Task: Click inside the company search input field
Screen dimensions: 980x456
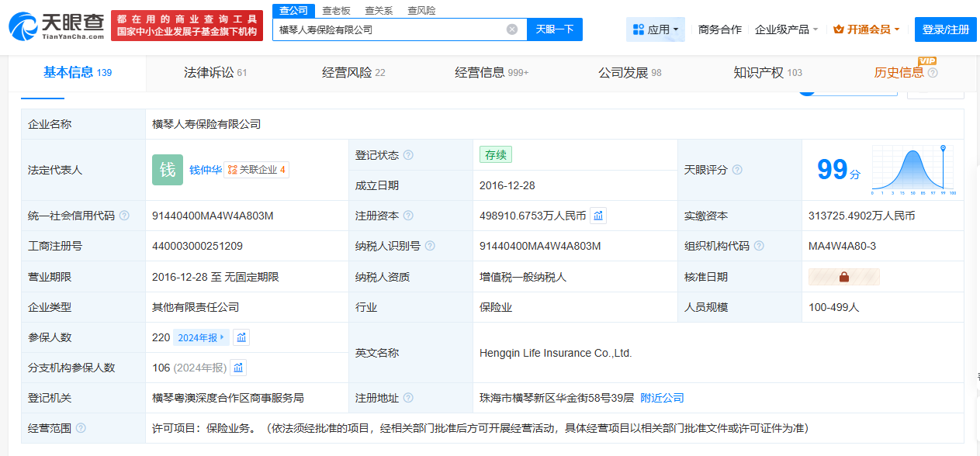Action: coord(388,28)
